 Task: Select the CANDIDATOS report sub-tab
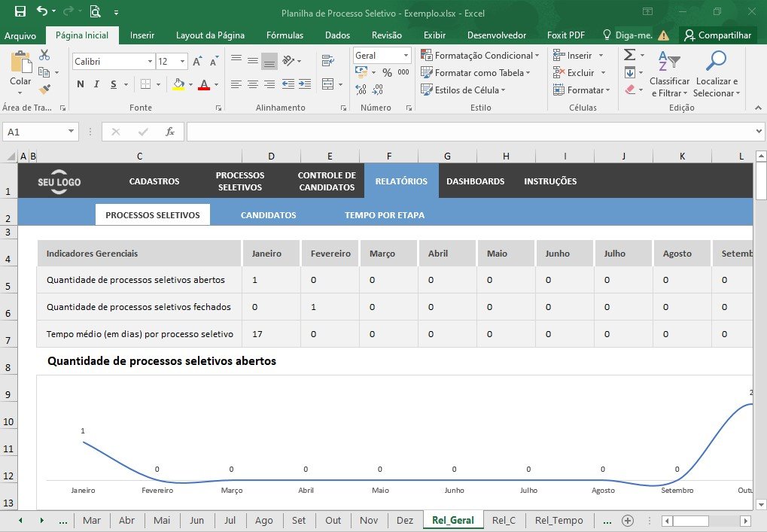click(269, 215)
